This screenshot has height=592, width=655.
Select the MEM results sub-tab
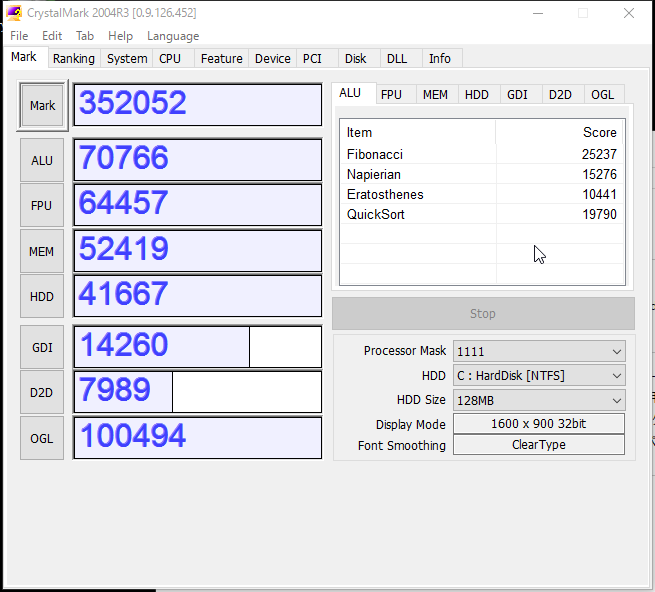tap(435, 95)
